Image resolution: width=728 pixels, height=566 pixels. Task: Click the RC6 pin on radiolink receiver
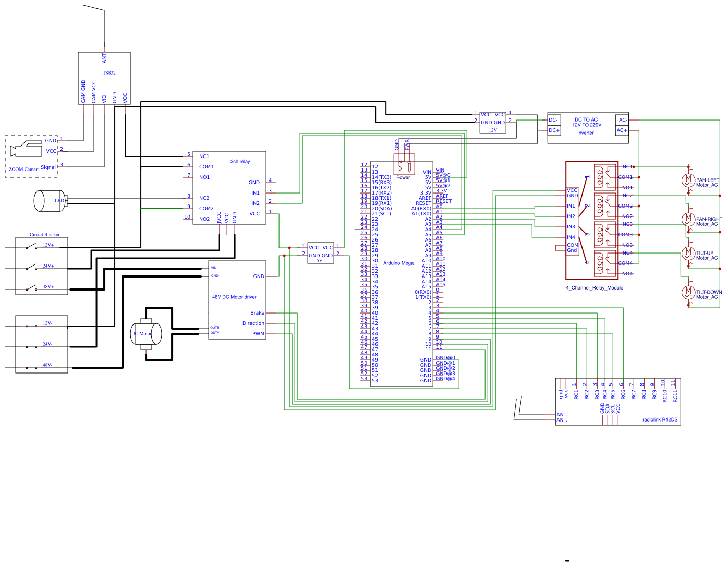tap(623, 394)
